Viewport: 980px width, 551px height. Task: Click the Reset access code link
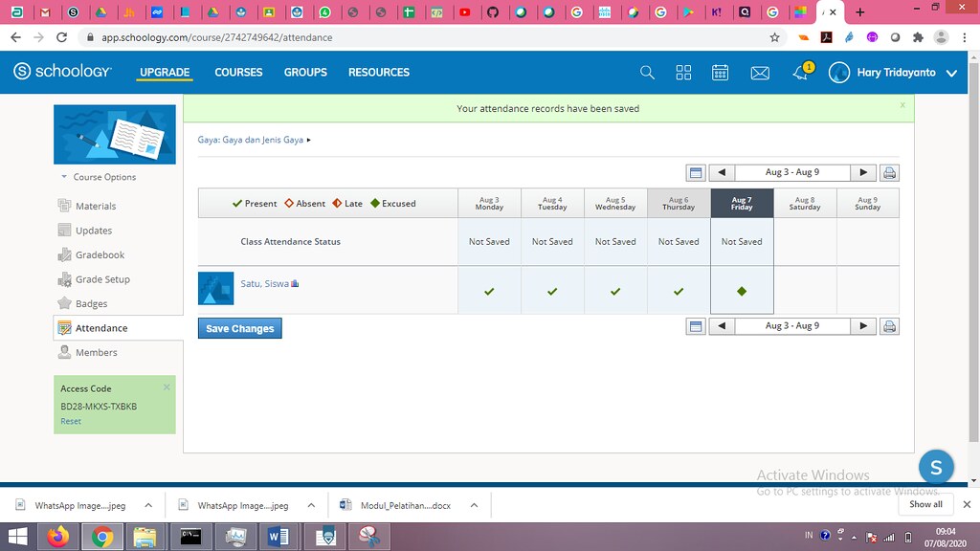[x=71, y=421]
